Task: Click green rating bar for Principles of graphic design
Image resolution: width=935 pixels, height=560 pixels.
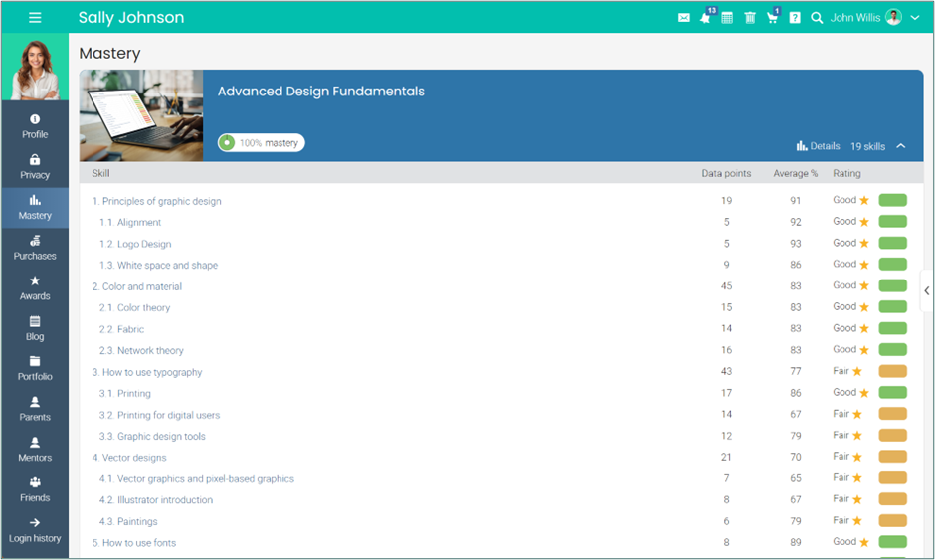Action: tap(892, 200)
